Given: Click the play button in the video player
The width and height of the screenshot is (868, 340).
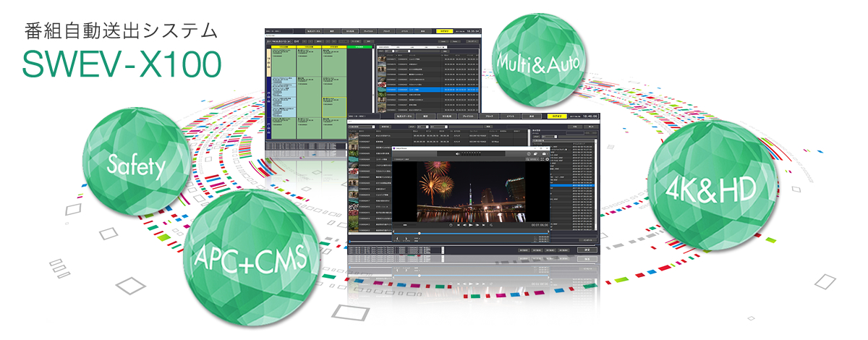Looking at the screenshot, I should tap(470, 225).
